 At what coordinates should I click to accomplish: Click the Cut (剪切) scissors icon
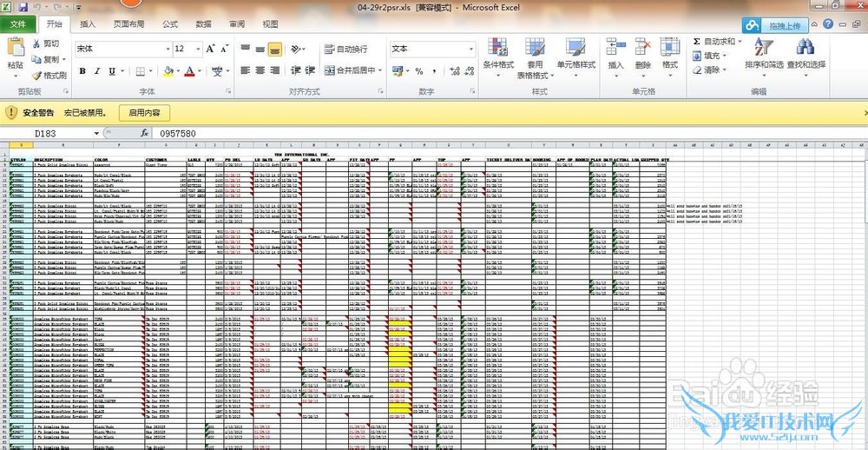pyautogui.click(x=36, y=43)
